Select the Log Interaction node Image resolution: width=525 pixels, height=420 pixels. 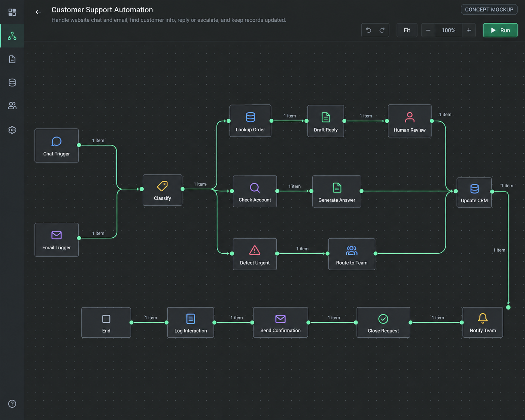(191, 322)
